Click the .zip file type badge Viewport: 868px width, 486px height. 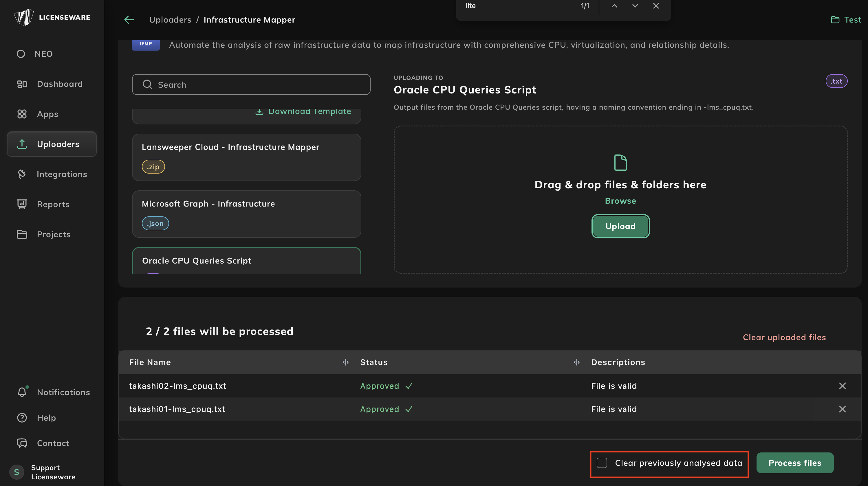(x=153, y=167)
